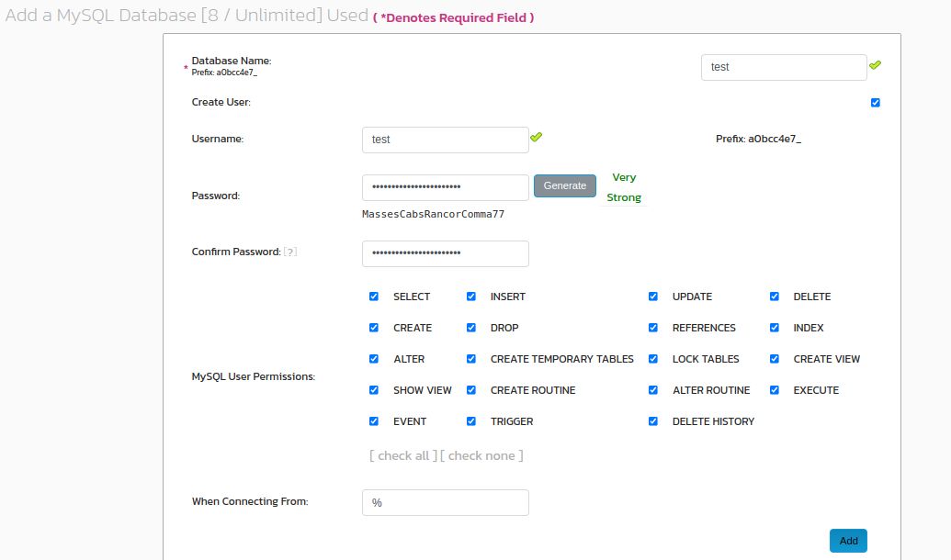
Task: Click the green checkmark beside Database Name
Action: click(x=875, y=64)
